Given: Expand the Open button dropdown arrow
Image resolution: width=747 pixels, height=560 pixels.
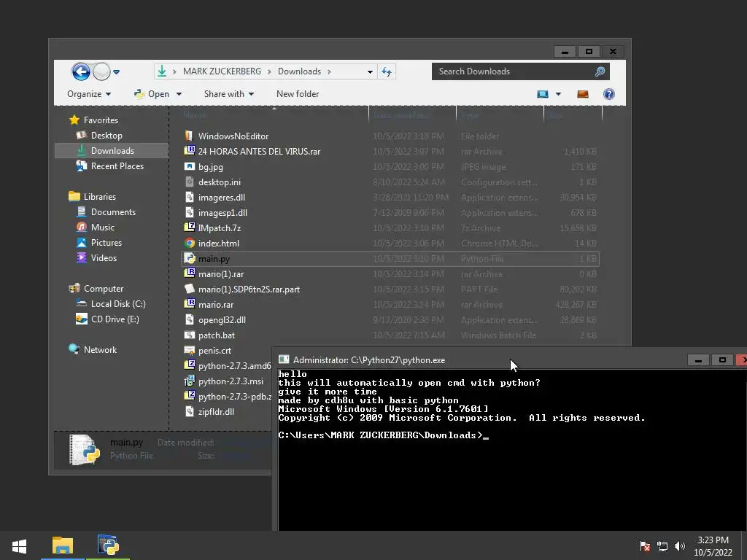Looking at the screenshot, I should click(x=179, y=94).
